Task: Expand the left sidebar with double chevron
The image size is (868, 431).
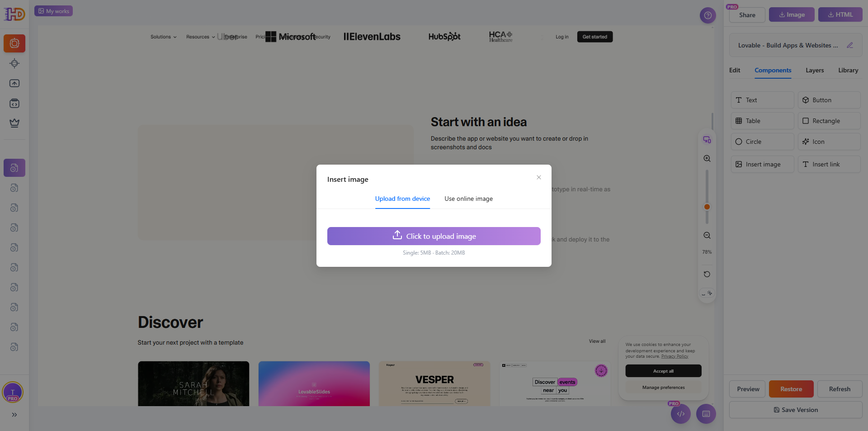Action: pos(14,415)
